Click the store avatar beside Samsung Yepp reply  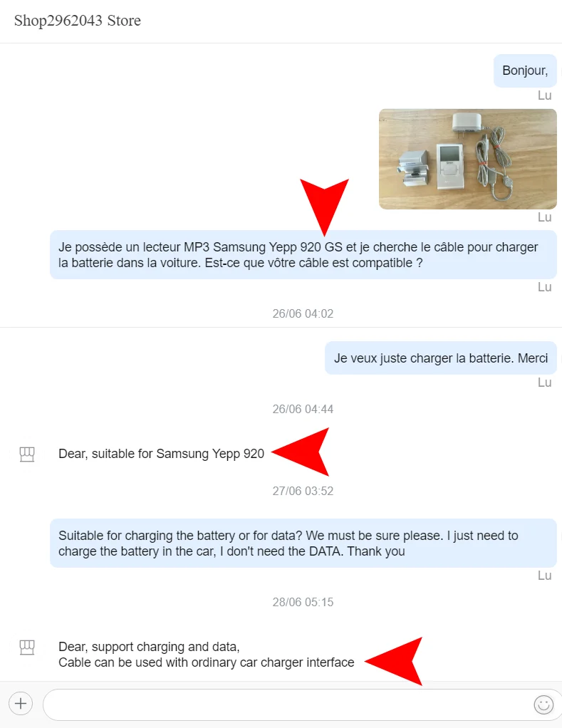pyautogui.click(x=27, y=454)
